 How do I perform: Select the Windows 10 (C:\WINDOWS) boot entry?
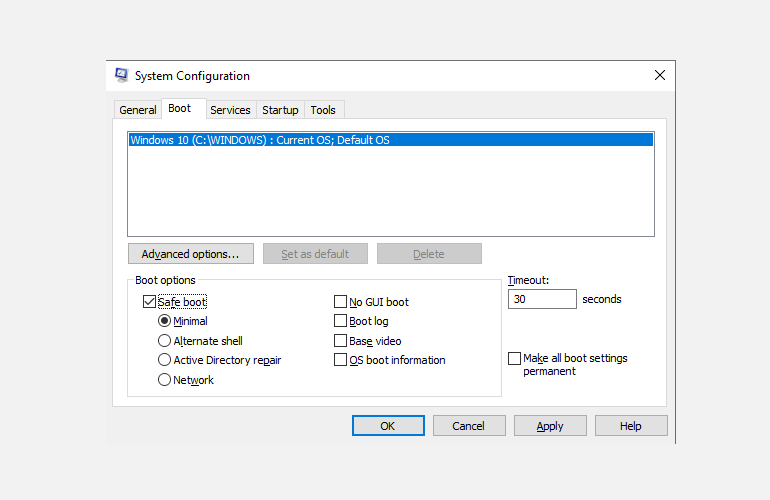click(391, 140)
